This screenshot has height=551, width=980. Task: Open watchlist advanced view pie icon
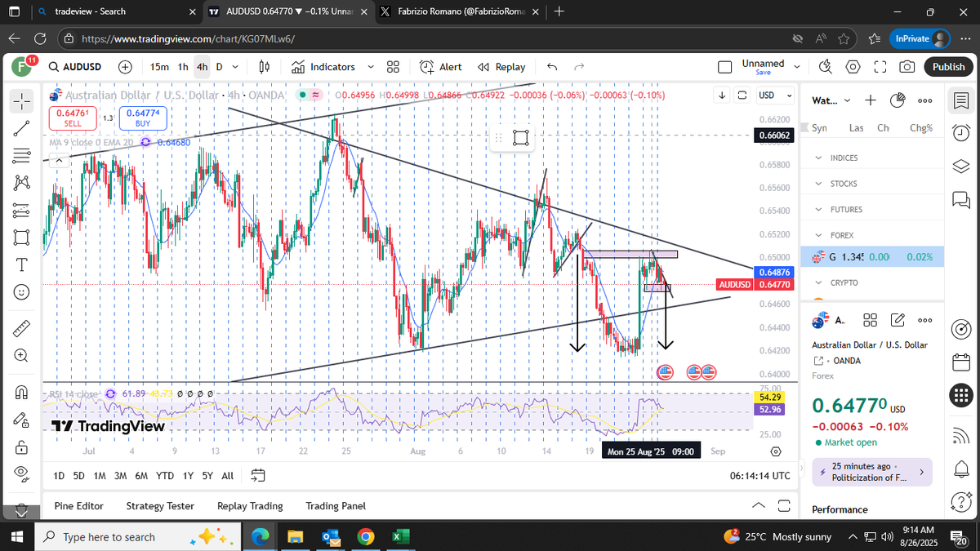pyautogui.click(x=898, y=100)
